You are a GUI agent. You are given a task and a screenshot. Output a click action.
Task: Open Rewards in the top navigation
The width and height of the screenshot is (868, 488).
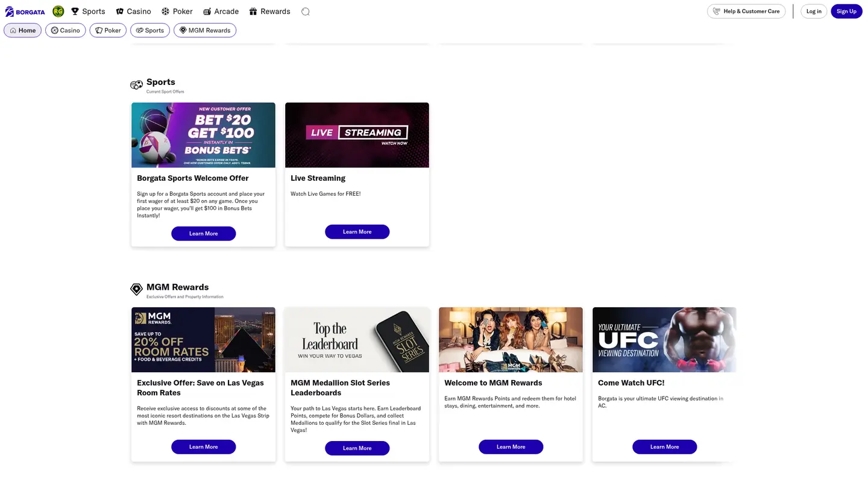(269, 11)
